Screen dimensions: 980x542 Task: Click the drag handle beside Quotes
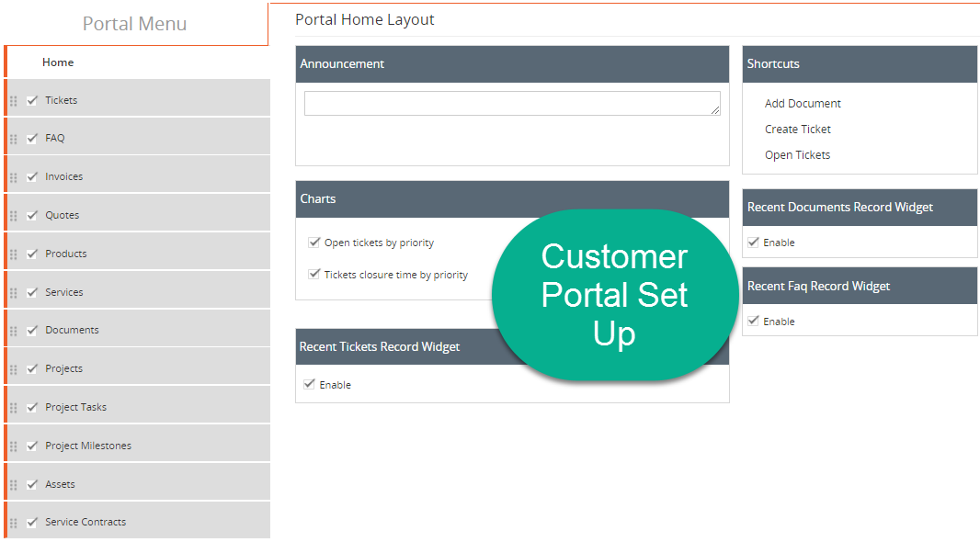click(13, 216)
